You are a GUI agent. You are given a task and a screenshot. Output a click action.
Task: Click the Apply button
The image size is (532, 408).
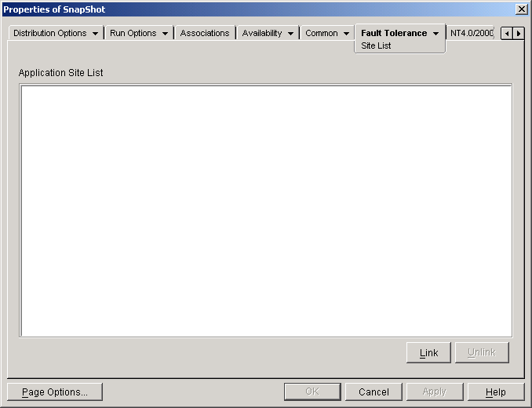pyautogui.click(x=435, y=392)
